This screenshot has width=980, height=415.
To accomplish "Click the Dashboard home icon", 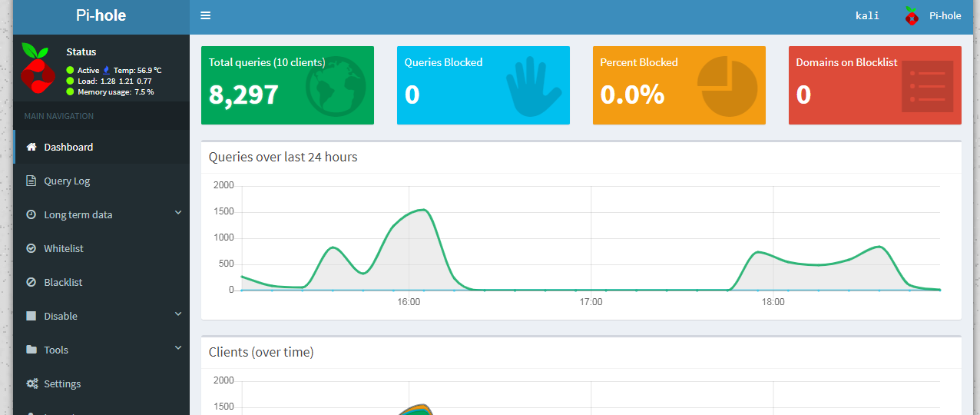I will (x=31, y=147).
